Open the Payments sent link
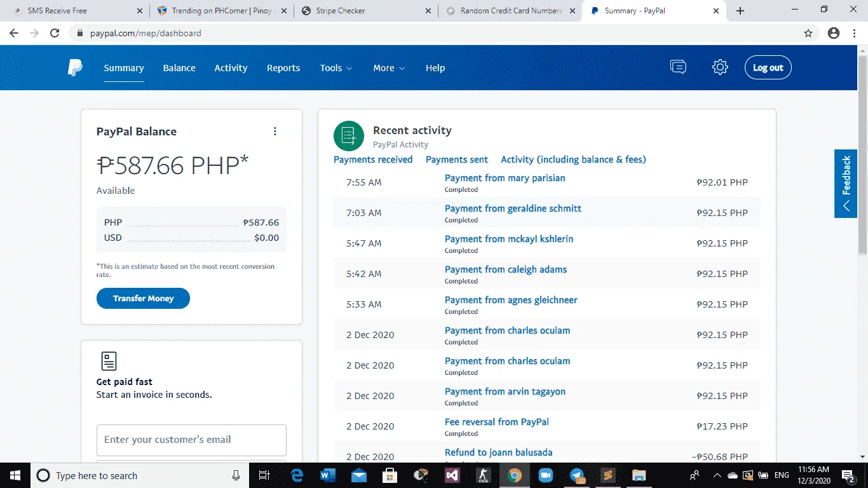Screen dimensions: 868x488 click(x=457, y=159)
